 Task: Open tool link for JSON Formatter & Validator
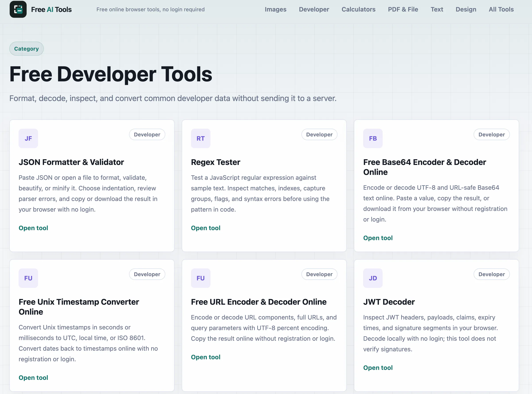click(x=33, y=228)
